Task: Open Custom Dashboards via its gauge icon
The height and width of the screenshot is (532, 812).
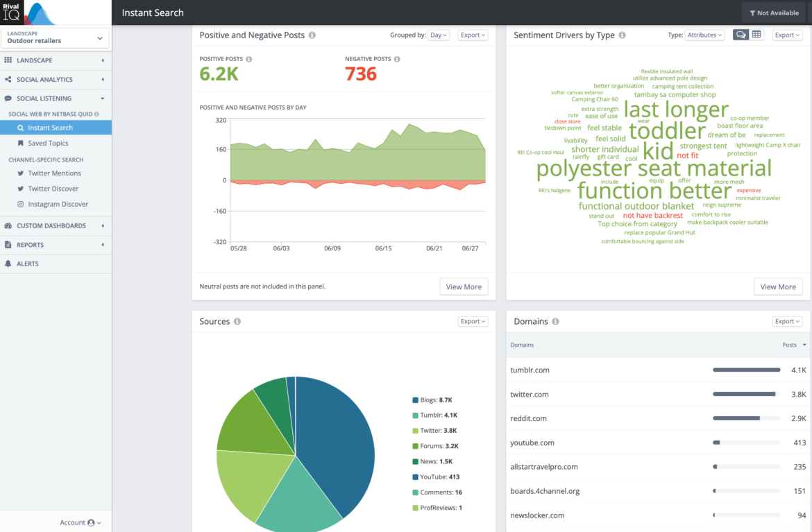Action: pyautogui.click(x=8, y=225)
